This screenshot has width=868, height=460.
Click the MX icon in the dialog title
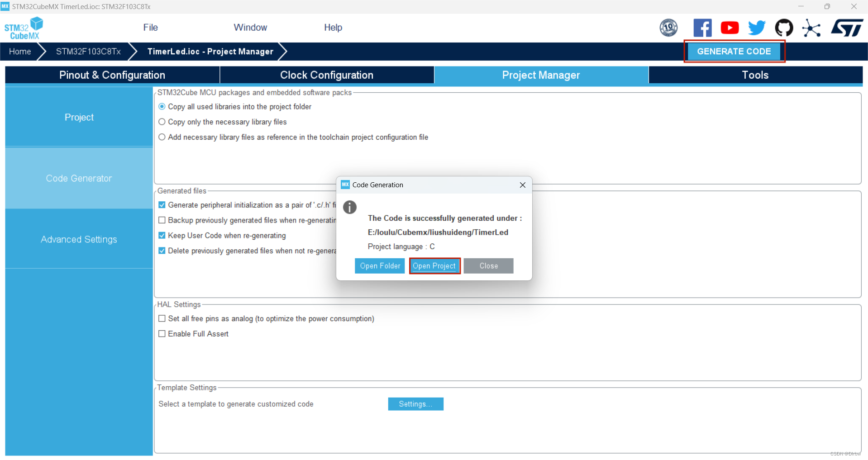tap(345, 185)
